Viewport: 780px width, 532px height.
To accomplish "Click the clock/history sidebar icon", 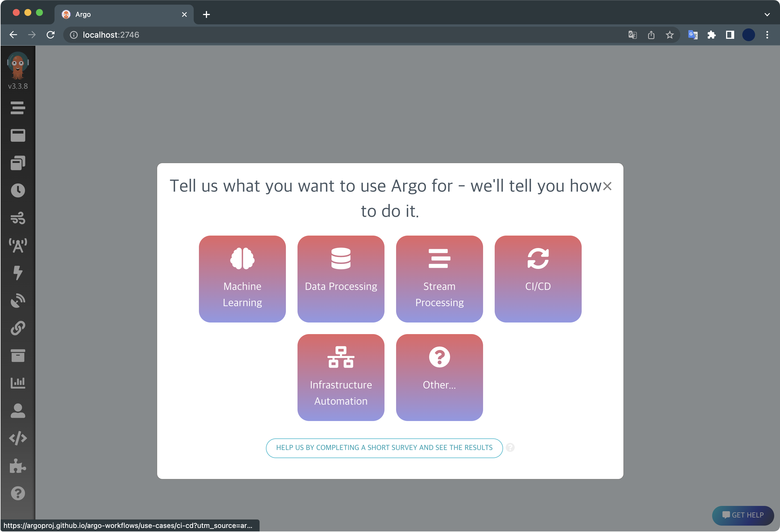I will coord(17,190).
